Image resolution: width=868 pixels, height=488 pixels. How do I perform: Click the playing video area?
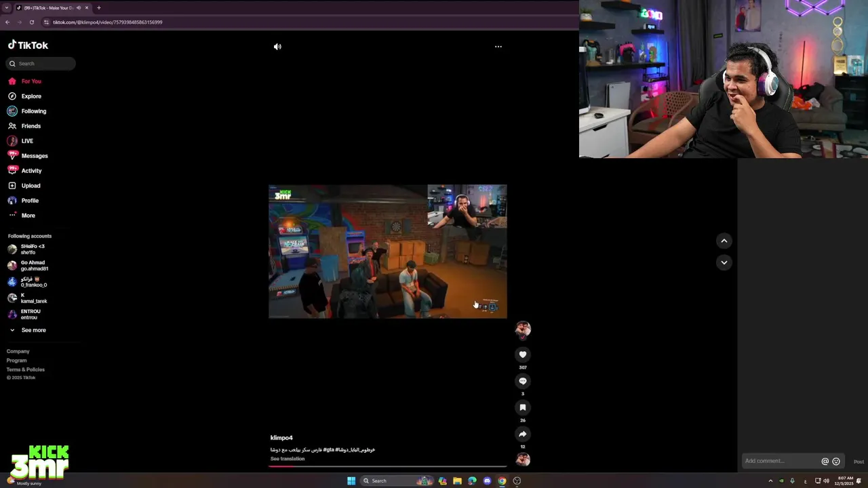click(x=388, y=251)
